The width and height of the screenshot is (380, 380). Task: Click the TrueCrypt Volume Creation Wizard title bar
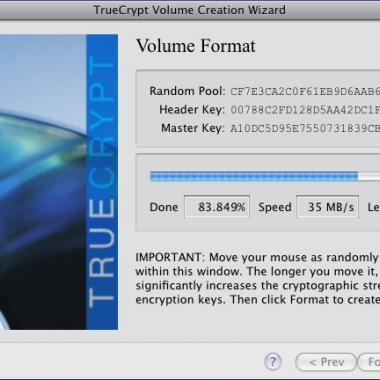[x=190, y=10]
